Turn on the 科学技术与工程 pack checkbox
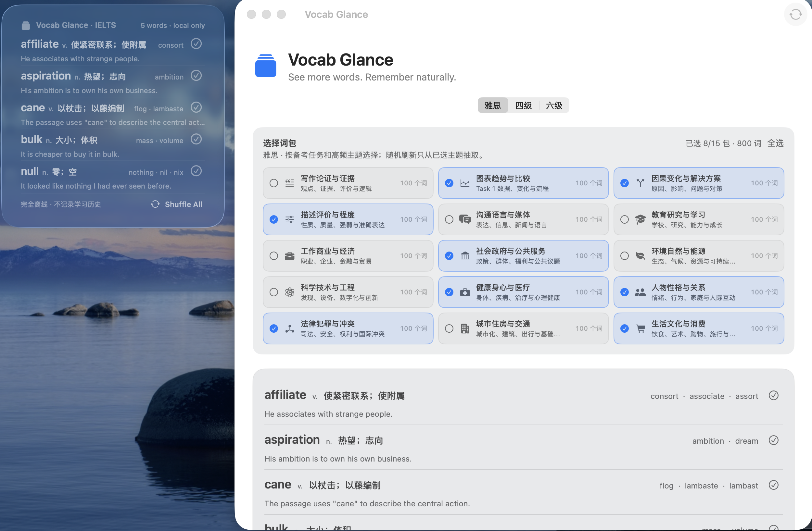The height and width of the screenshot is (531, 812). (x=273, y=292)
